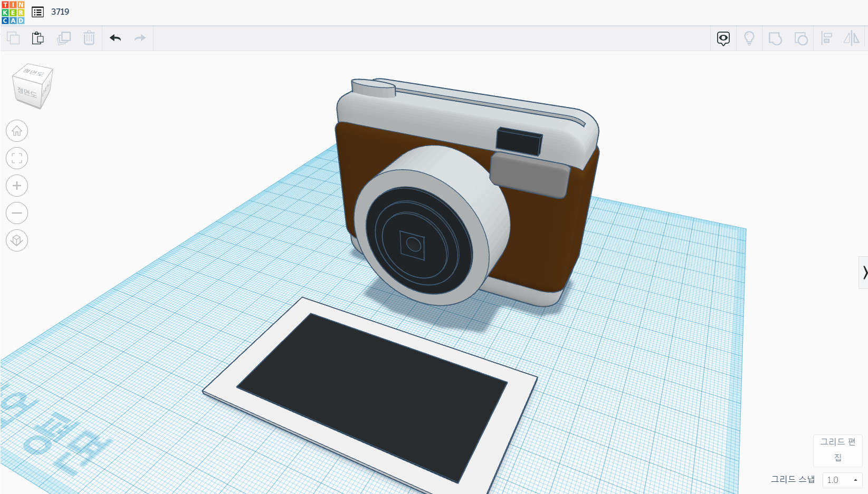Image resolution: width=868 pixels, height=494 pixels.
Task: Click the Align tool icon
Action: click(827, 38)
